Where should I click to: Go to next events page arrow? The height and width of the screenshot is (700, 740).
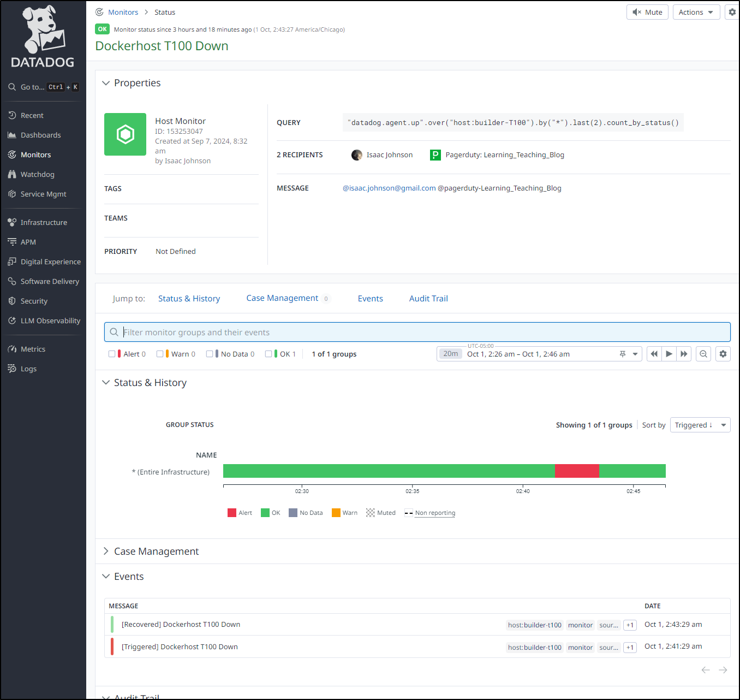point(723,670)
